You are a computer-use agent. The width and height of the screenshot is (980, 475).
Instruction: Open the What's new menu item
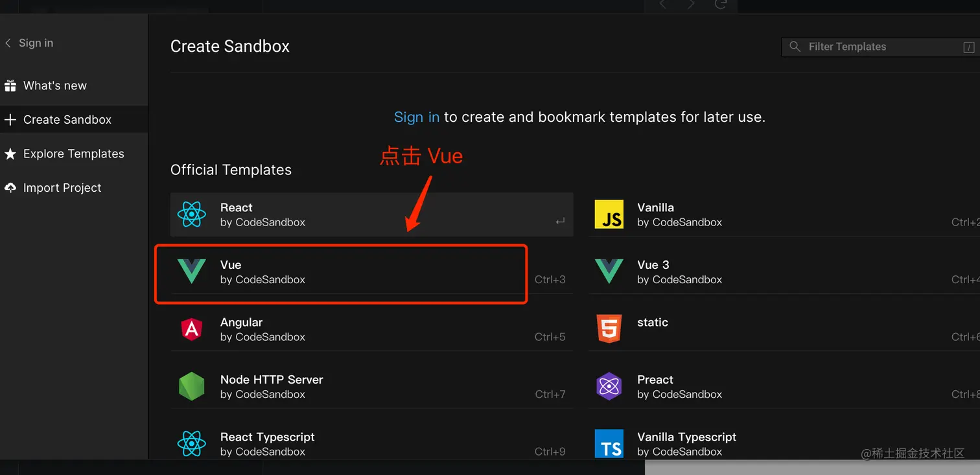(54, 86)
